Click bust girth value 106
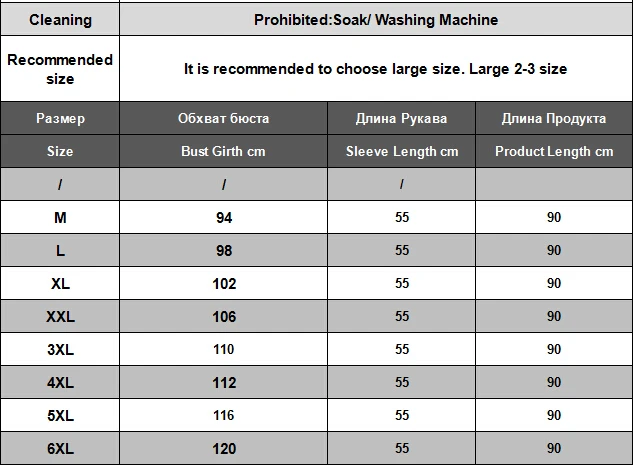The image size is (633, 466). (x=224, y=317)
